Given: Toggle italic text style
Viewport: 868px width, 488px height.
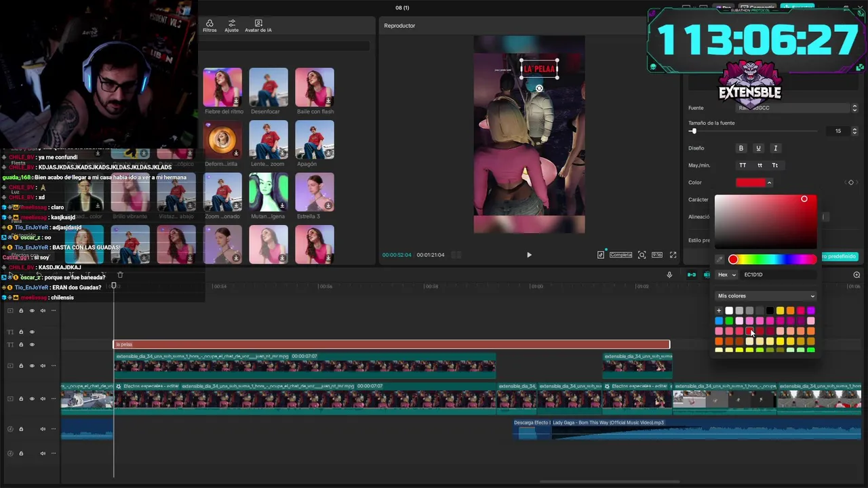Looking at the screenshot, I should pos(775,148).
